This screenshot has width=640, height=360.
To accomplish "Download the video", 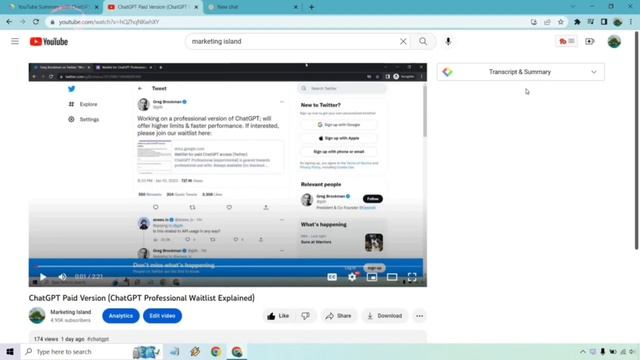I will click(x=384, y=316).
